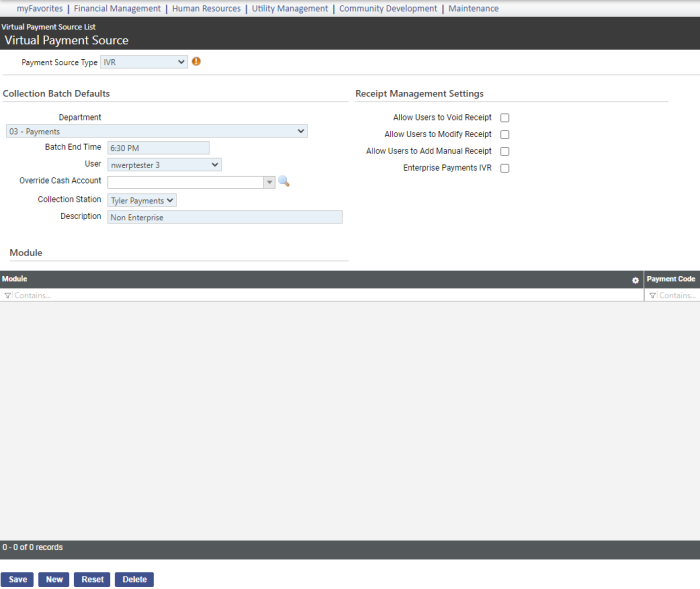Click the Payment Code column filter icon
The image size is (700, 589).
coord(652,296)
